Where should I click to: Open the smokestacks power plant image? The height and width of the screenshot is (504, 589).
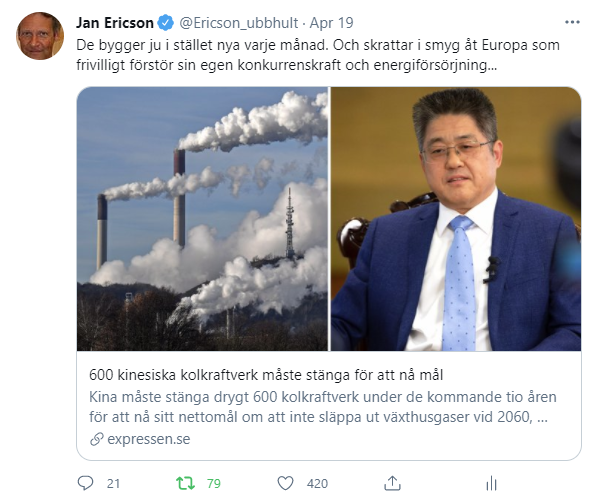coord(202,219)
